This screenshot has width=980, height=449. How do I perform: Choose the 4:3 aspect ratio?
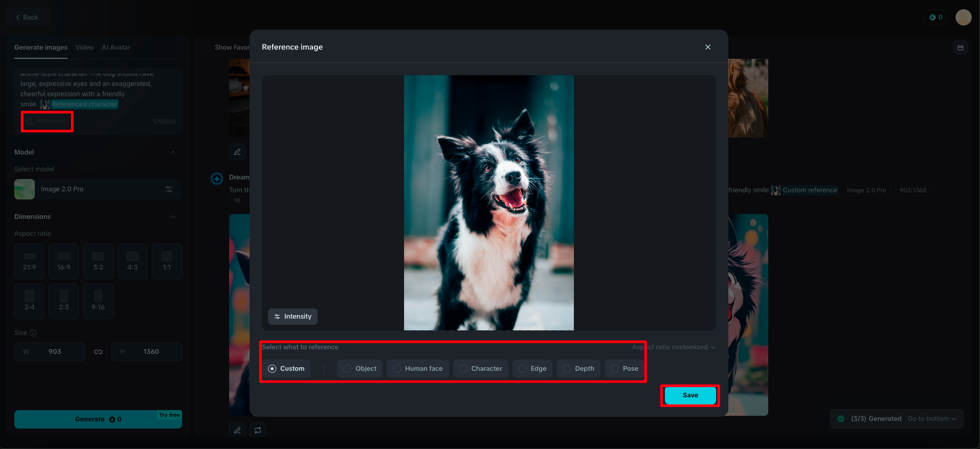pos(132,261)
